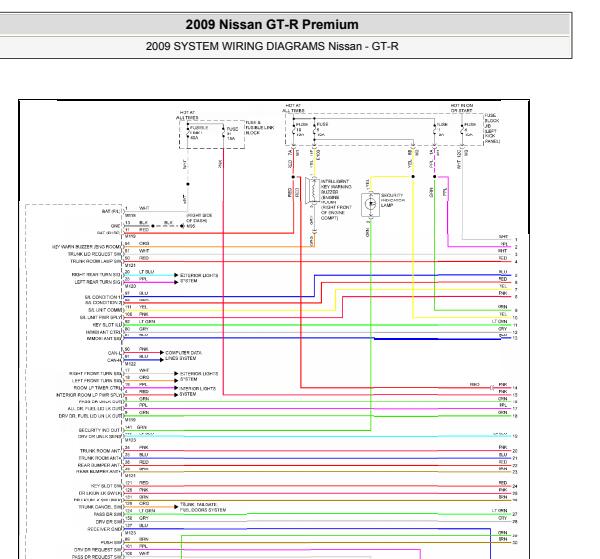Image resolution: width=600 pixels, height=559 pixels.
Task: Click the 'GND' pin label near the top
Action: click(x=115, y=226)
